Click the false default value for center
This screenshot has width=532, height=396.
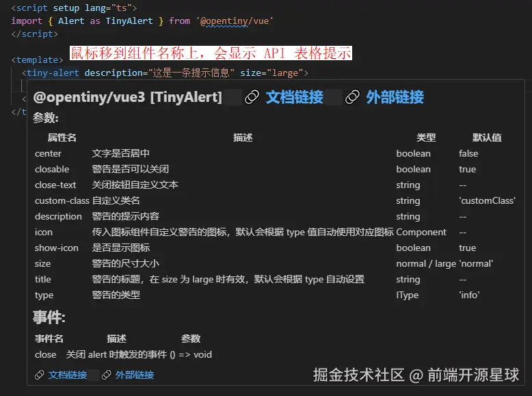click(468, 153)
